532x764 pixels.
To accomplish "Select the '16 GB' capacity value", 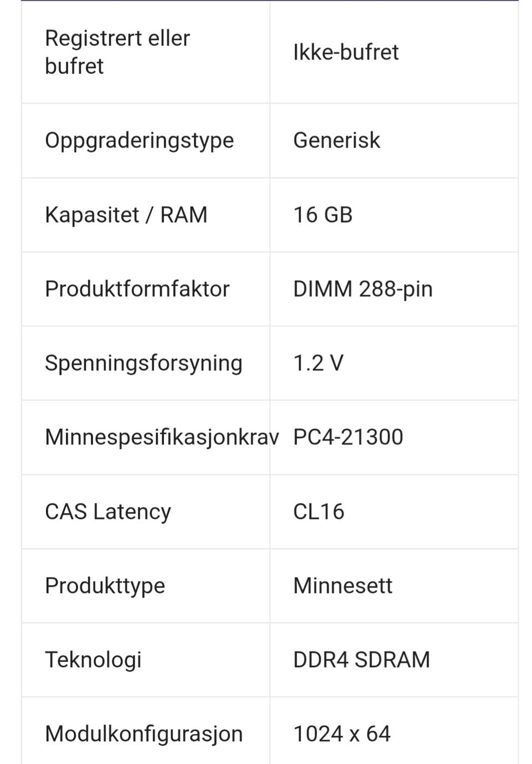I will [323, 215].
